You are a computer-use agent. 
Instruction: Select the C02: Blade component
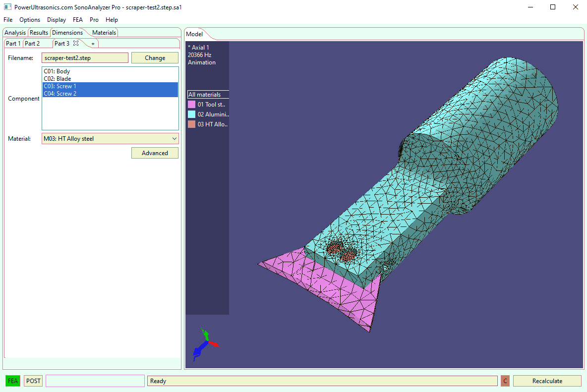(x=58, y=79)
